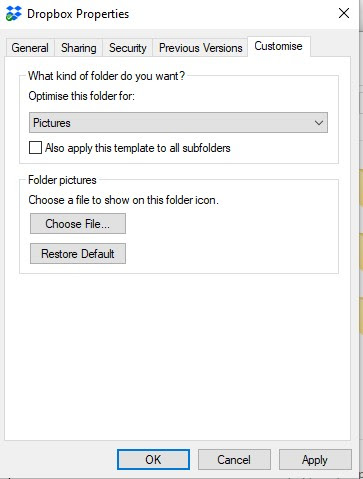Click the 'Optimise this folder for:' label
This screenshot has height=479, width=363.
click(82, 96)
